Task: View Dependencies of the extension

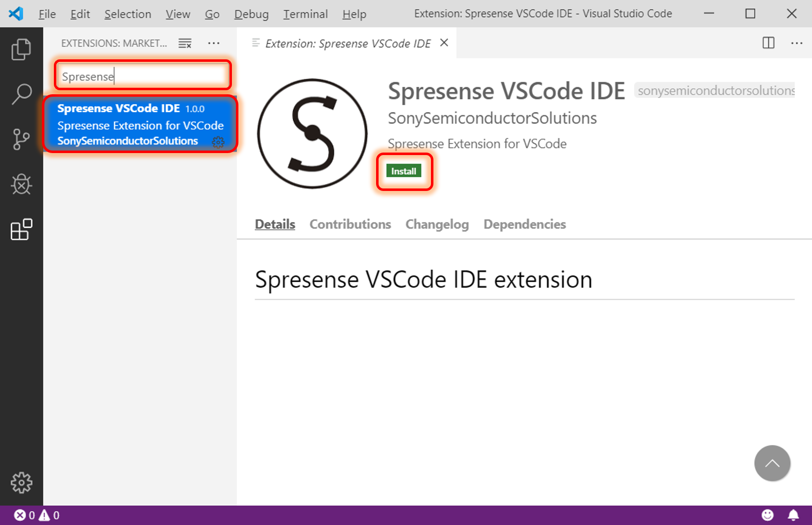Action: (x=524, y=224)
